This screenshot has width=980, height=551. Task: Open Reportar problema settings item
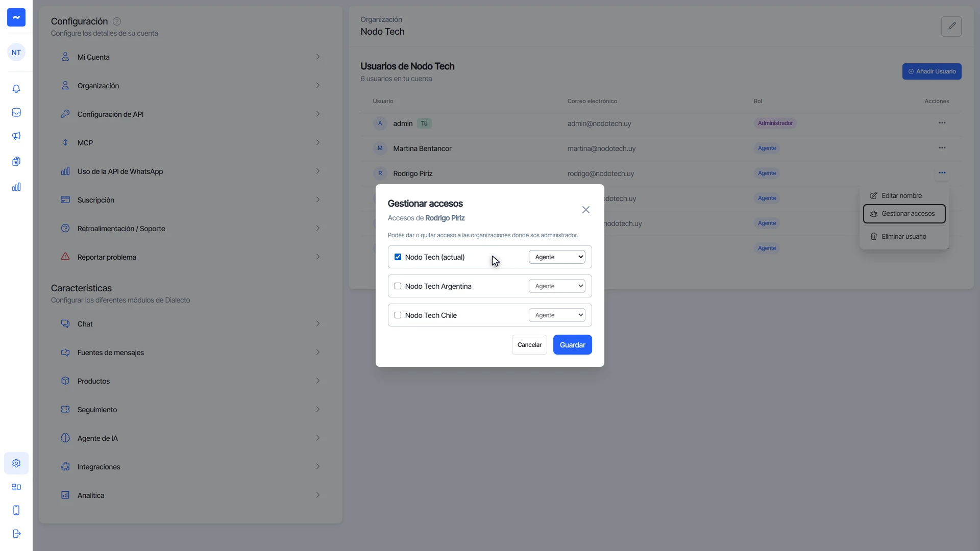pos(190,257)
